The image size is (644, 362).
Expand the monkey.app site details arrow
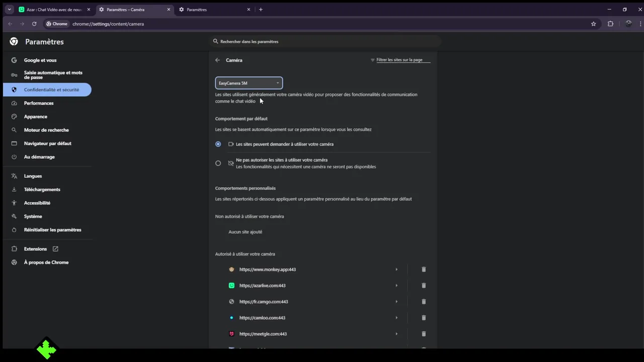tap(396, 269)
